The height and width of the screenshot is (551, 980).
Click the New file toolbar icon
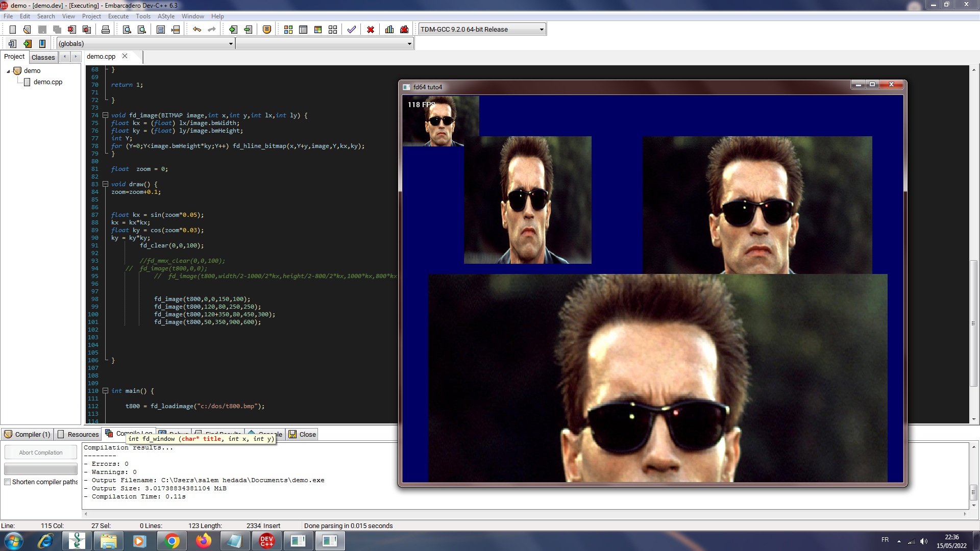(x=13, y=30)
